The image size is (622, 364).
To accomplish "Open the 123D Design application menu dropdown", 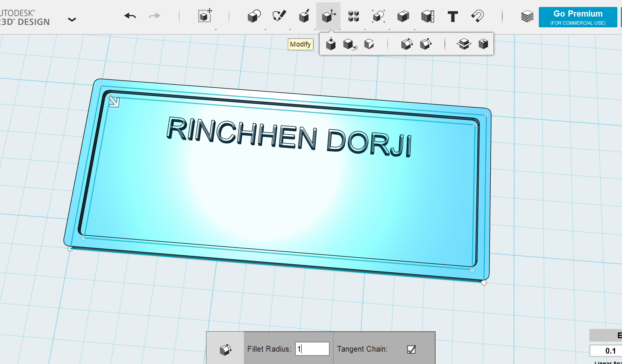I will tap(72, 19).
